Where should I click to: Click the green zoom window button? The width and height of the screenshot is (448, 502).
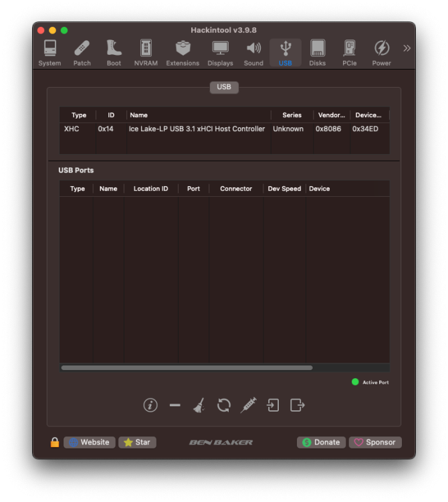pos(64,30)
